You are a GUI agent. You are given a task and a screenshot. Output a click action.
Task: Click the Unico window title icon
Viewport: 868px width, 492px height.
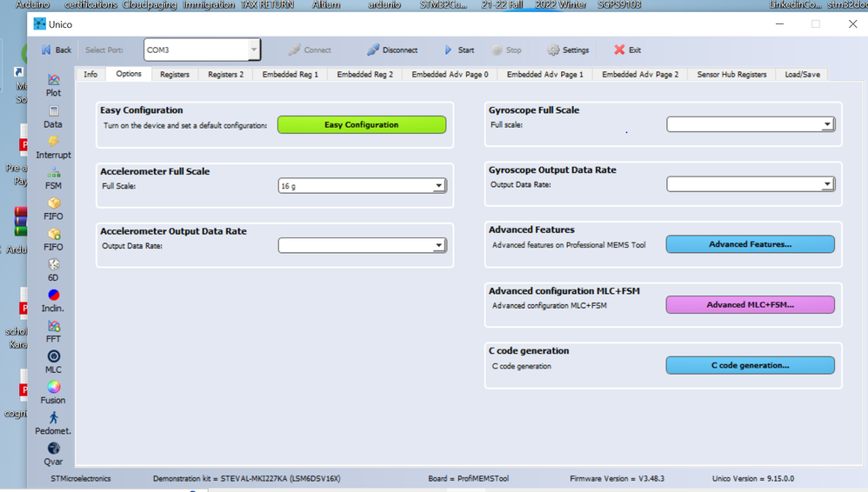pyautogui.click(x=39, y=23)
